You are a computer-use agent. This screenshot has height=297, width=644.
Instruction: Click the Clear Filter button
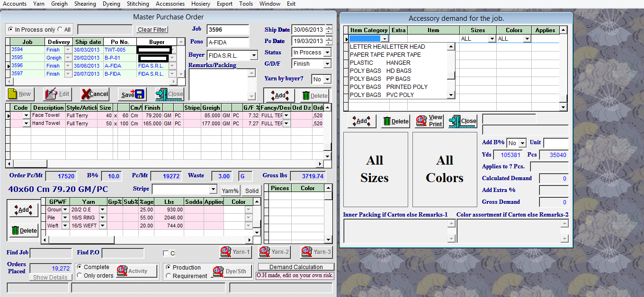click(152, 30)
